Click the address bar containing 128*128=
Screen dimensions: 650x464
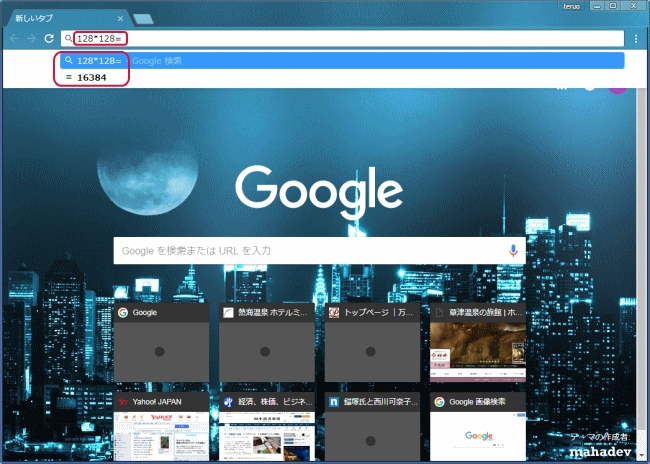pyautogui.click(x=342, y=39)
